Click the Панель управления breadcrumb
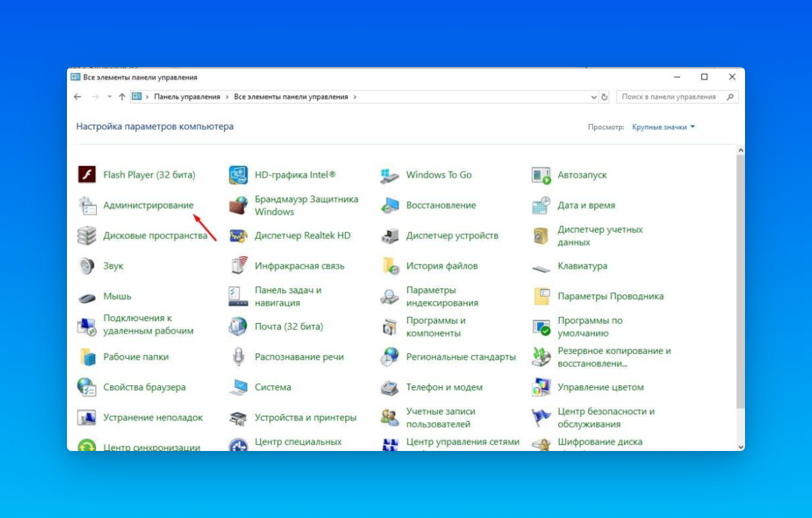This screenshot has width=812, height=518. pyautogui.click(x=187, y=97)
